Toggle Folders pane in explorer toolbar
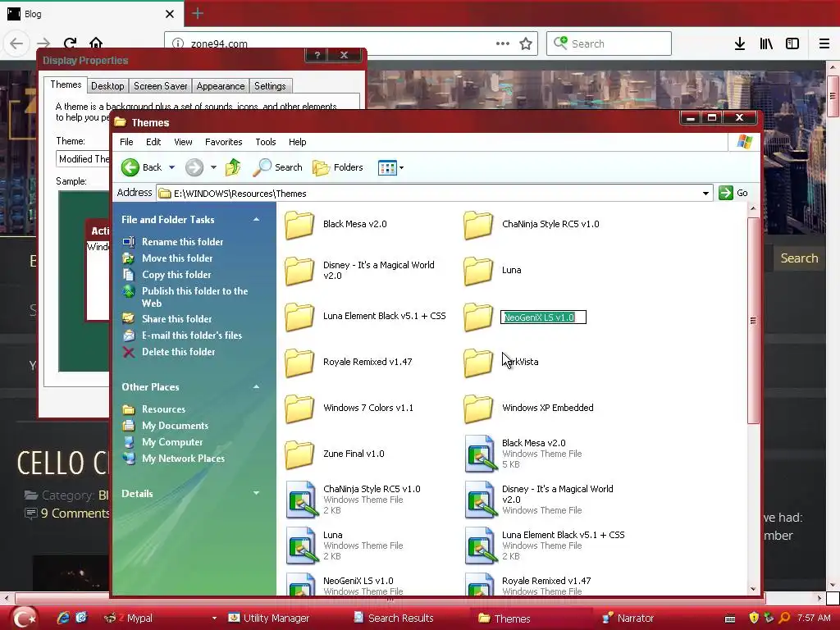The width and height of the screenshot is (840, 630). coord(338,167)
